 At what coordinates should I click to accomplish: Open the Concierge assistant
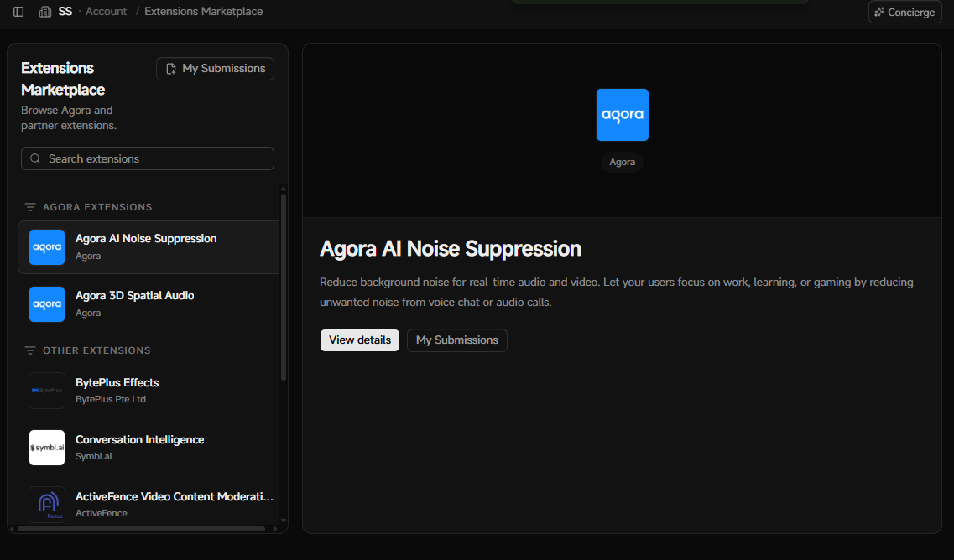904,13
